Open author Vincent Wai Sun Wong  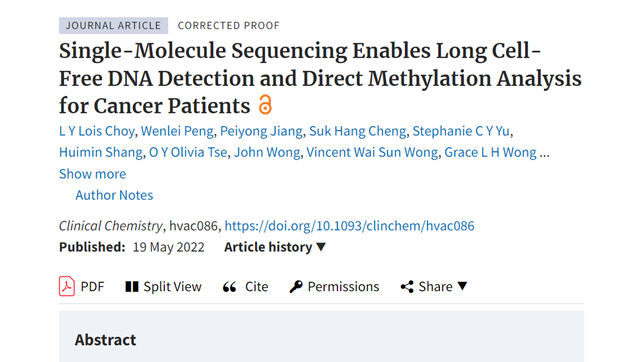click(x=372, y=152)
